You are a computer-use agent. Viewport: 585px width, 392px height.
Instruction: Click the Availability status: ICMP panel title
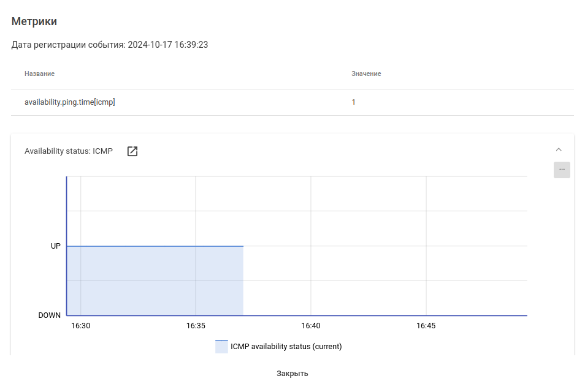point(69,151)
